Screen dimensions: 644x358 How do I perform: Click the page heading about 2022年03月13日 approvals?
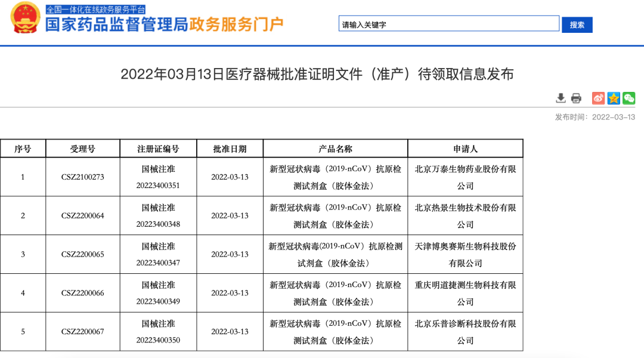coord(317,74)
